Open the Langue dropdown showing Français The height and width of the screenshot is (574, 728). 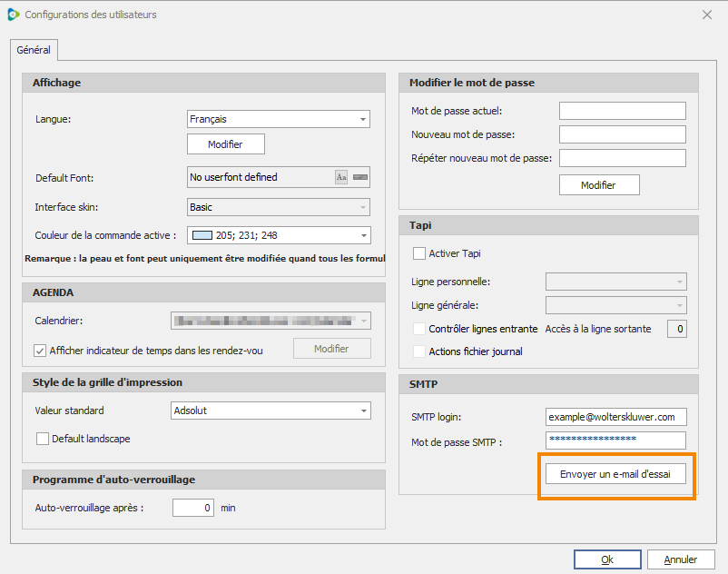click(x=279, y=119)
